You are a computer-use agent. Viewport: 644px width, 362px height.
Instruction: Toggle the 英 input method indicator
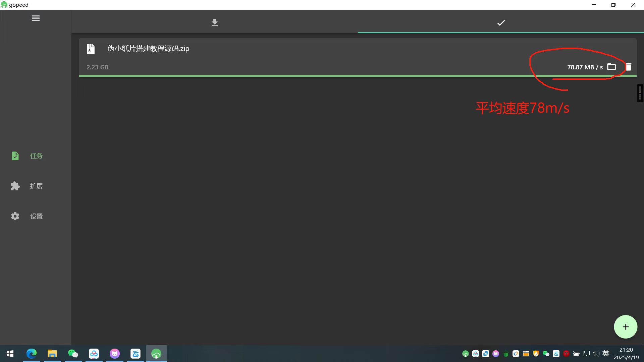[606, 353]
